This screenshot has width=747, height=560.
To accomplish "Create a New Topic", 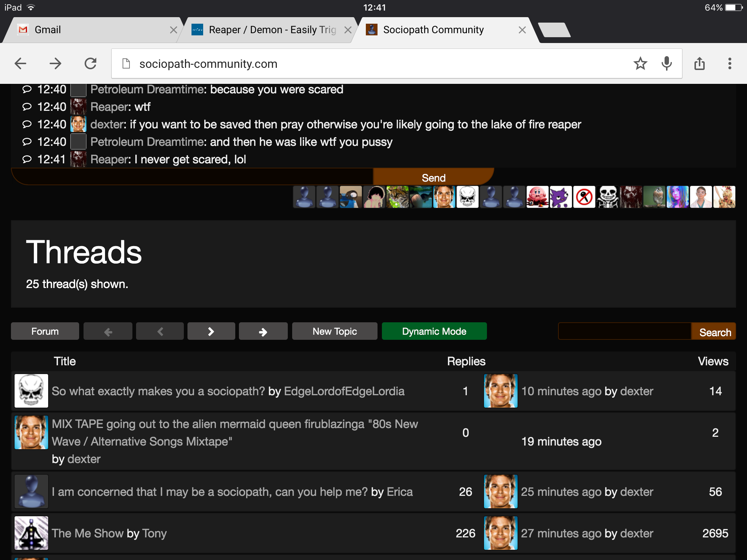I will [x=334, y=331].
